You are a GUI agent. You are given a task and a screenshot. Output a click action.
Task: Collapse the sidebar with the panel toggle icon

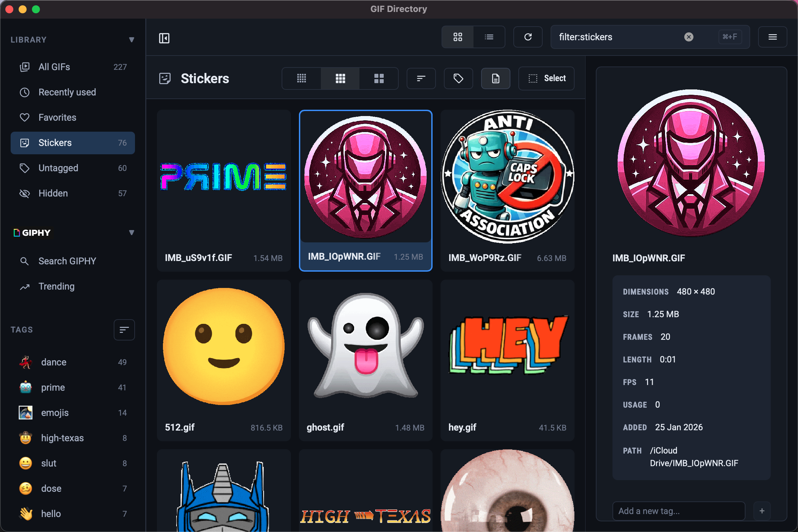164,38
